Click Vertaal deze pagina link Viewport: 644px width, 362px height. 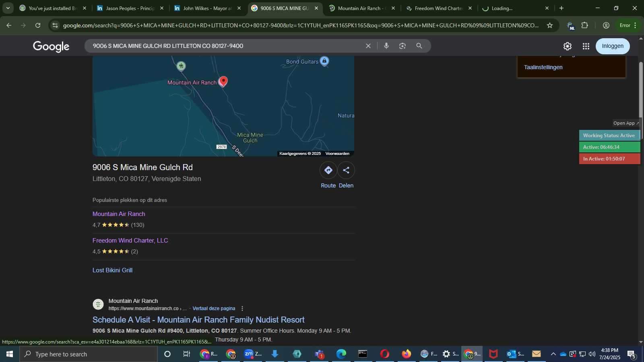214,309
